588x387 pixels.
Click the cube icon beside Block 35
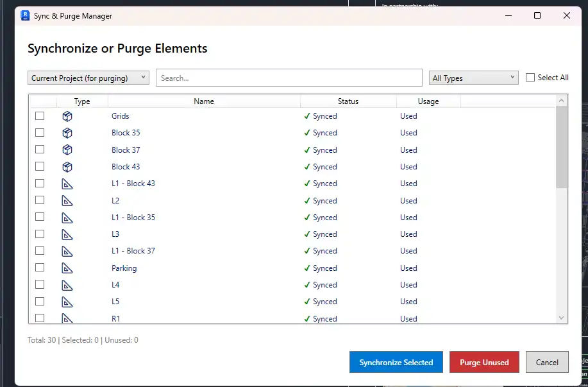pyautogui.click(x=67, y=133)
